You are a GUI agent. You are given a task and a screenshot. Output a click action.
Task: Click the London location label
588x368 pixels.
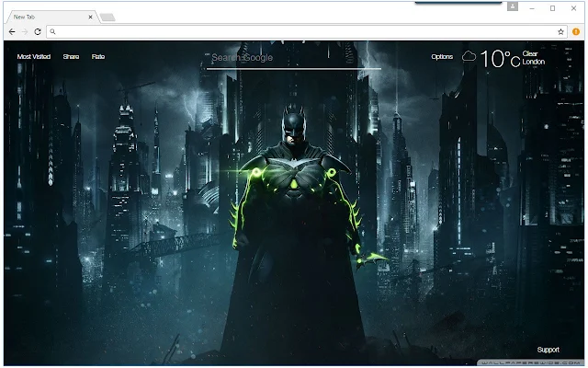coord(534,62)
